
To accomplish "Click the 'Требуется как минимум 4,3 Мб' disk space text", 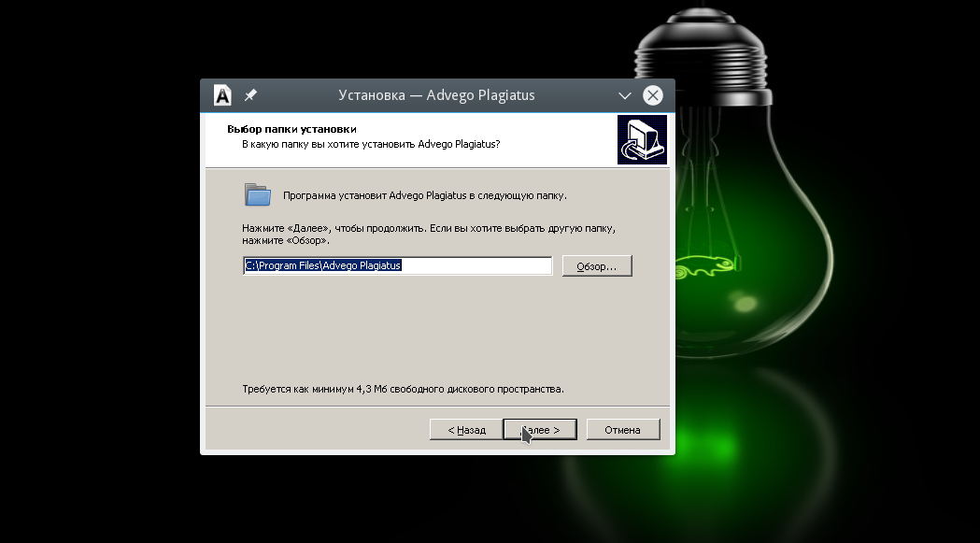I will pyautogui.click(x=404, y=389).
